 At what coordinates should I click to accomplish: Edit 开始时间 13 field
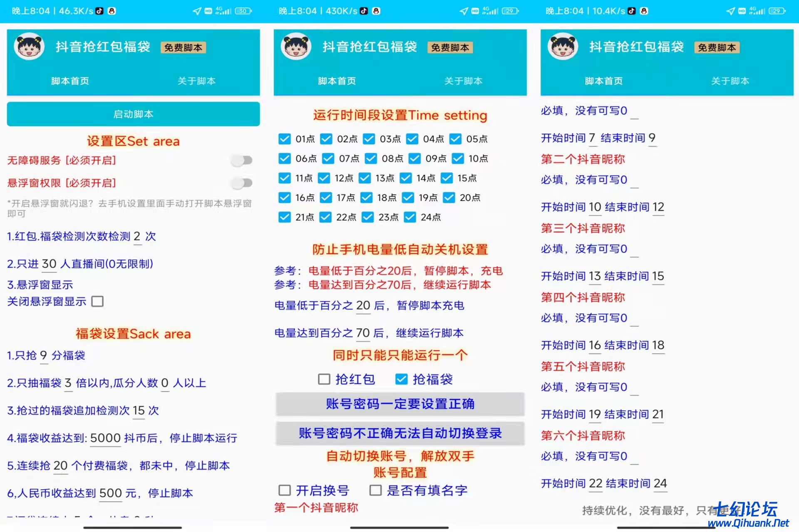[595, 277]
